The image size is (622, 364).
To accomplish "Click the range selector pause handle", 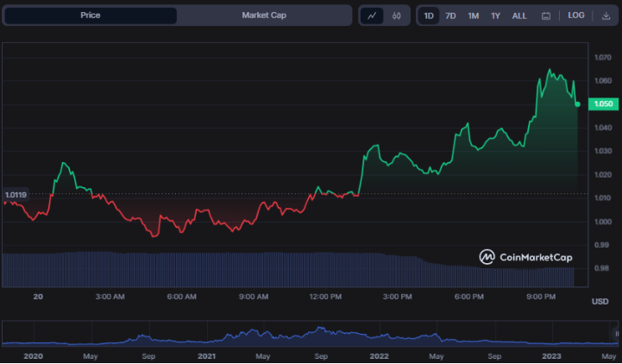I will (617, 334).
